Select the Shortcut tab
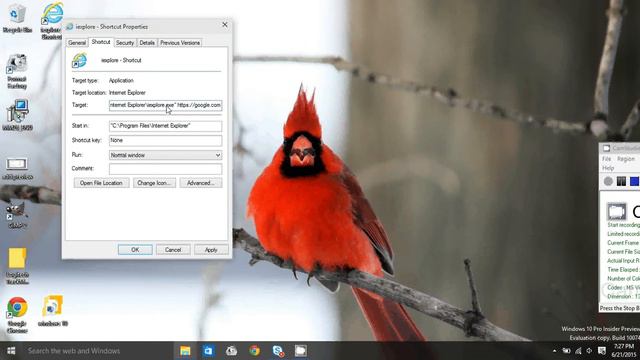 [x=101, y=42]
